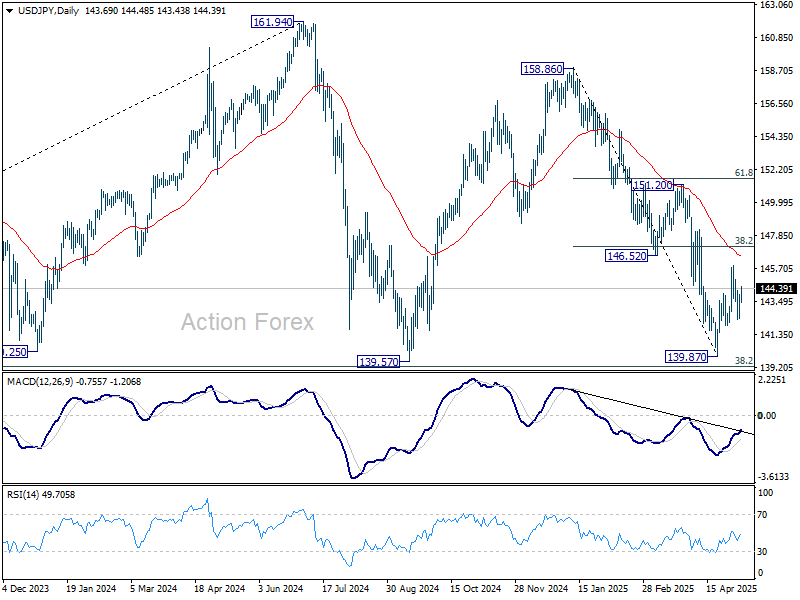This screenshot has height=600, width=800.
Task: Select the 61.8 Fibonacci level label
Action: click(x=743, y=173)
